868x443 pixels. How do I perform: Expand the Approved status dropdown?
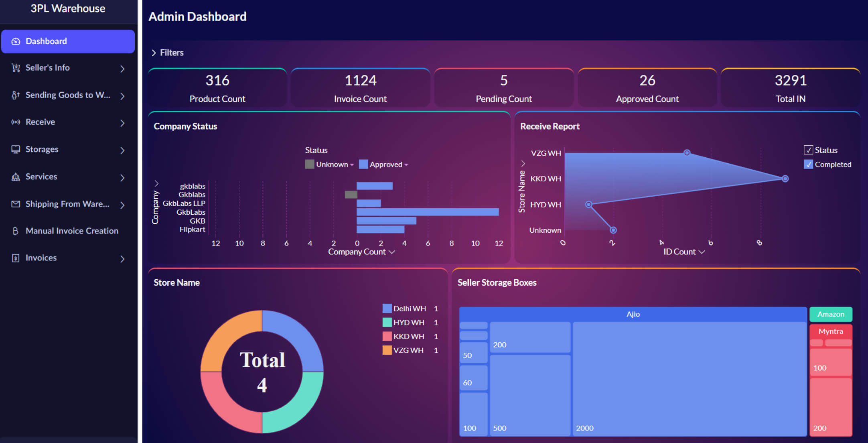tap(407, 164)
